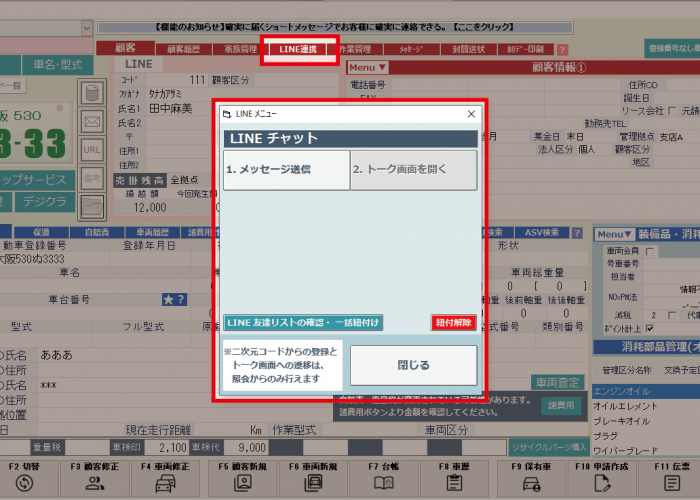
Task: Select ワイパーブレード row
Action: point(646,450)
